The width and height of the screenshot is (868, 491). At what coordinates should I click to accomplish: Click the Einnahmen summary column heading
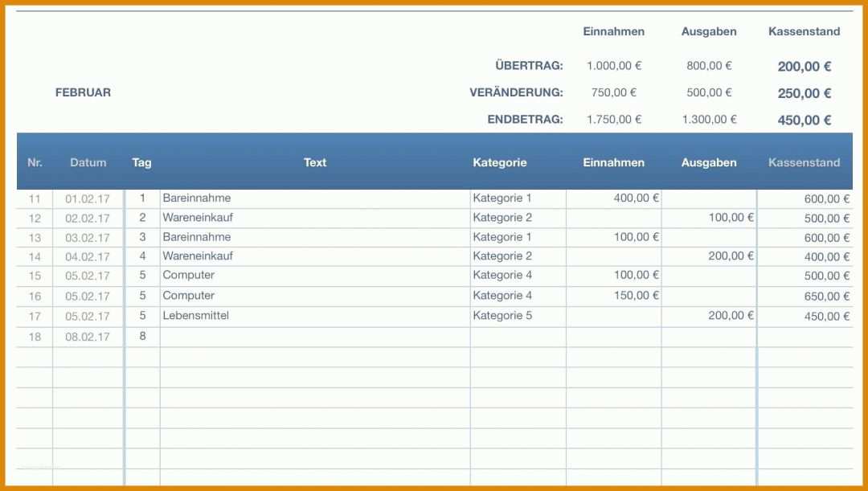(614, 31)
